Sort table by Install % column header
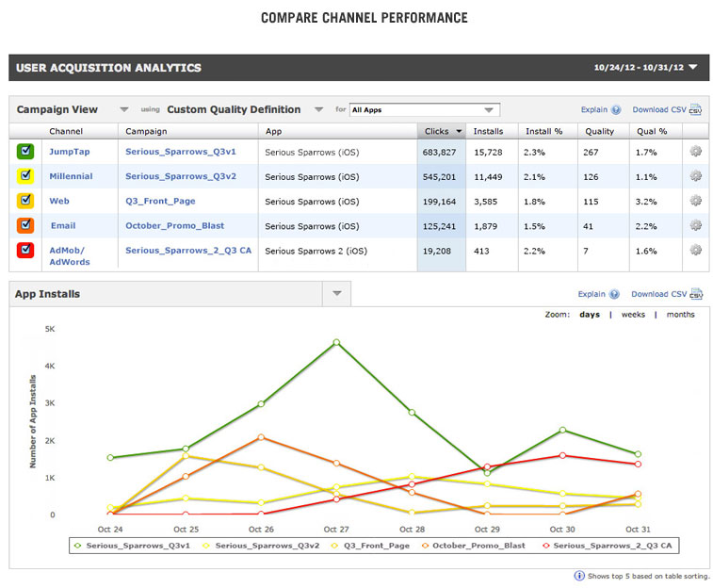 543,131
